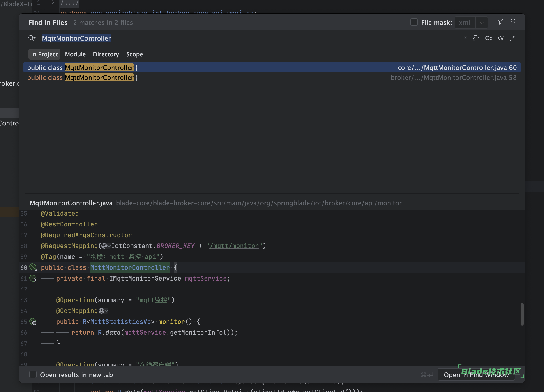The width and height of the screenshot is (544, 392).
Task: Toggle Words (W) search option
Action: pos(500,38)
